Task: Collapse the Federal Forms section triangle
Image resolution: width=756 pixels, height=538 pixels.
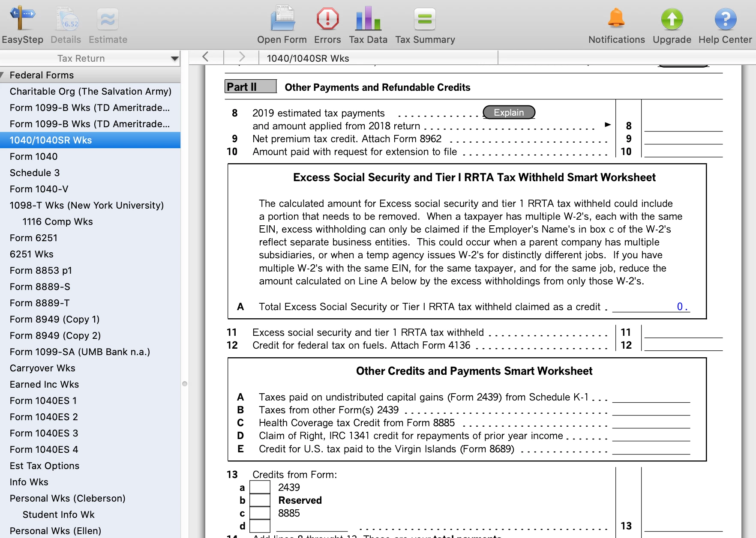Action: click(x=2, y=75)
